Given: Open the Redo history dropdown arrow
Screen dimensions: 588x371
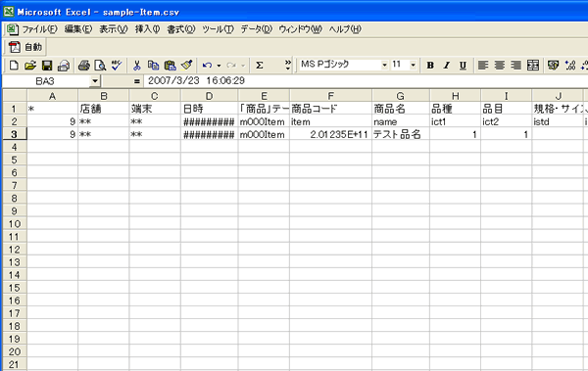Looking at the screenshot, I should click(x=243, y=66).
